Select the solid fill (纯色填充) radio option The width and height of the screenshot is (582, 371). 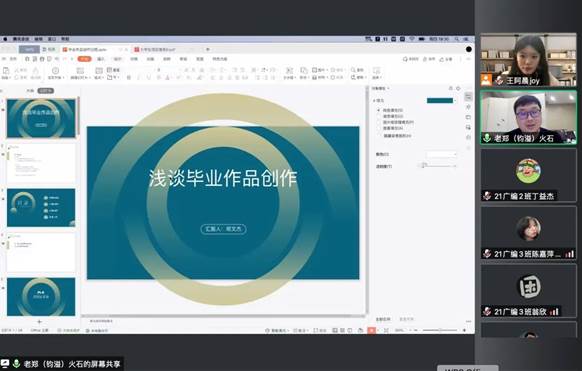pos(390,110)
